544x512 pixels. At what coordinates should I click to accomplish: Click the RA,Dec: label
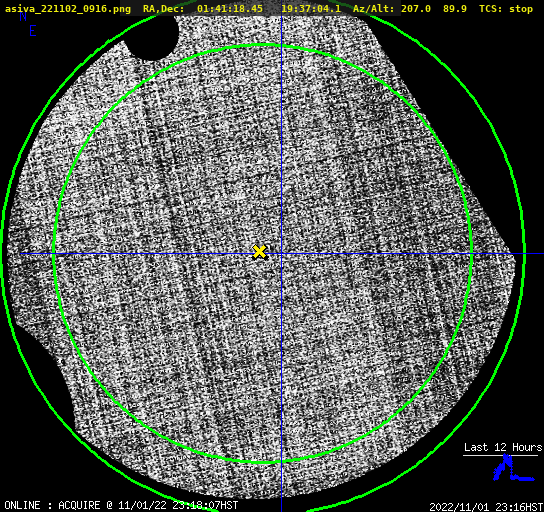163,9
